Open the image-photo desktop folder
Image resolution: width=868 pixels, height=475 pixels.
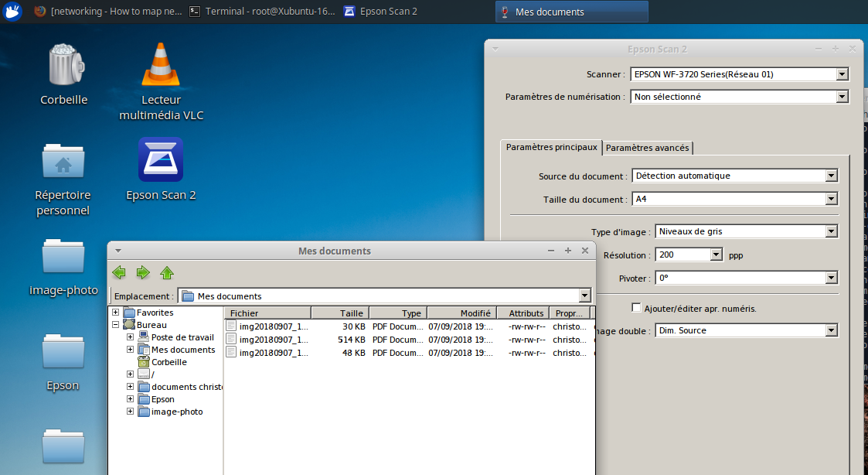pos(63,257)
